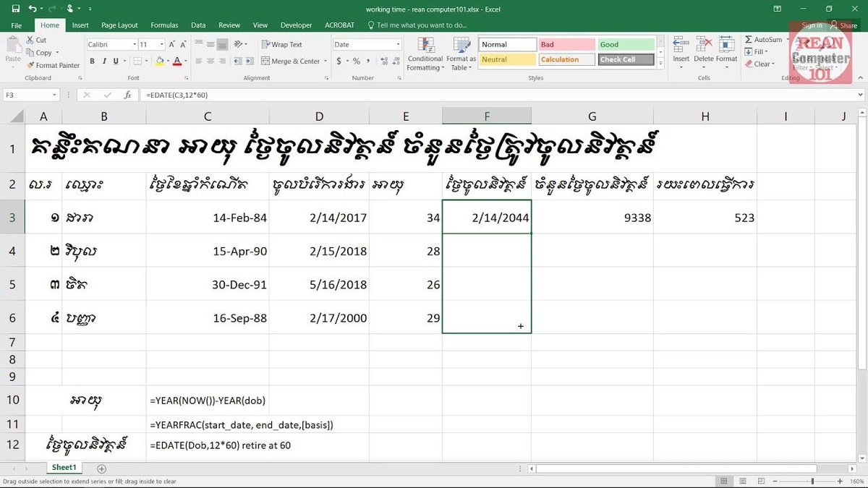Expand the Fill Color dropdown arrow
Image resolution: width=868 pixels, height=488 pixels.
(x=169, y=61)
